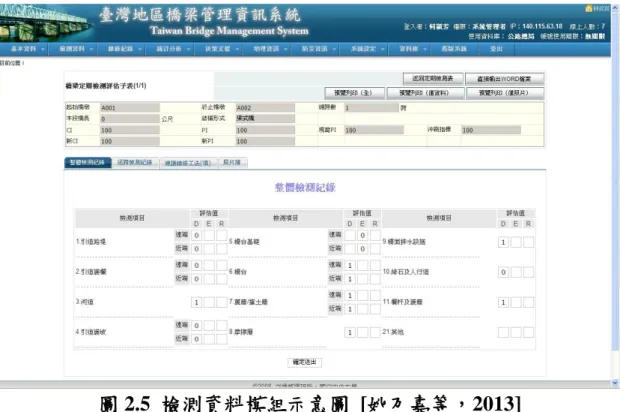The width and height of the screenshot is (620, 412).
Task: Click the structure type field 梁式橋
Action: 265,118
